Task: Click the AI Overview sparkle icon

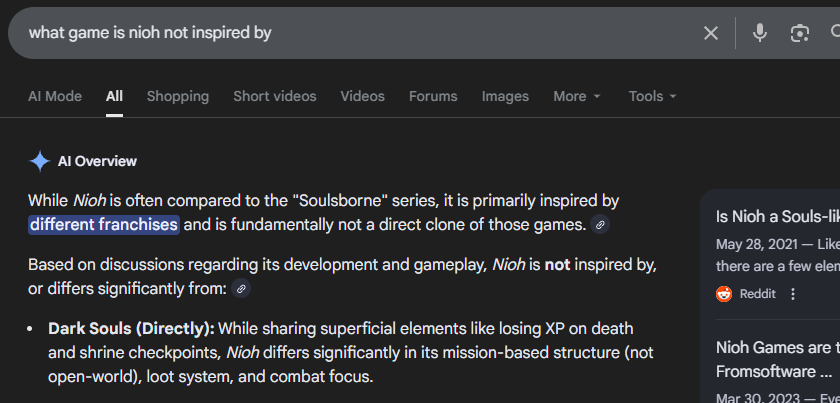Action: [40, 162]
